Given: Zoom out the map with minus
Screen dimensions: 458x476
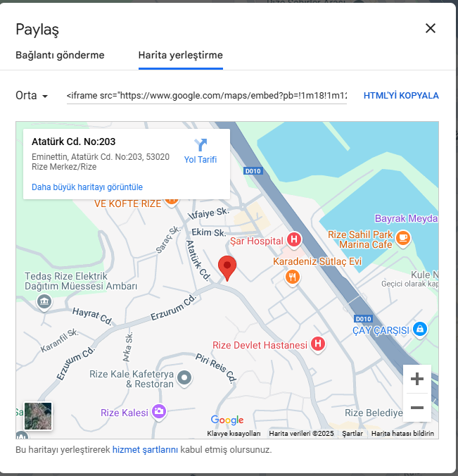Looking at the screenshot, I should 417,408.
